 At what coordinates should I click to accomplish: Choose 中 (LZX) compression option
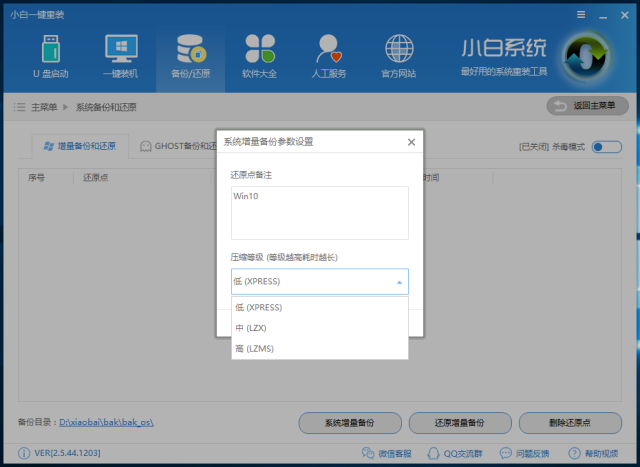click(x=320, y=328)
